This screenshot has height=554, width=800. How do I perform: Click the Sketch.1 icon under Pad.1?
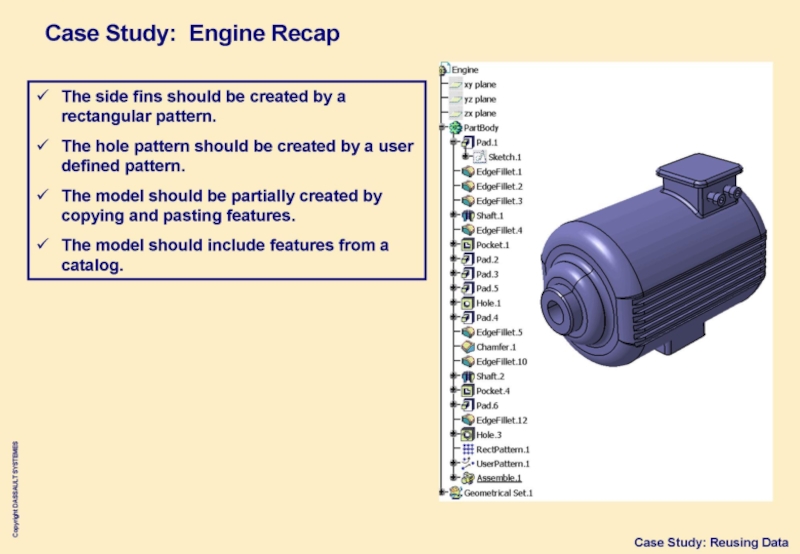(480, 157)
